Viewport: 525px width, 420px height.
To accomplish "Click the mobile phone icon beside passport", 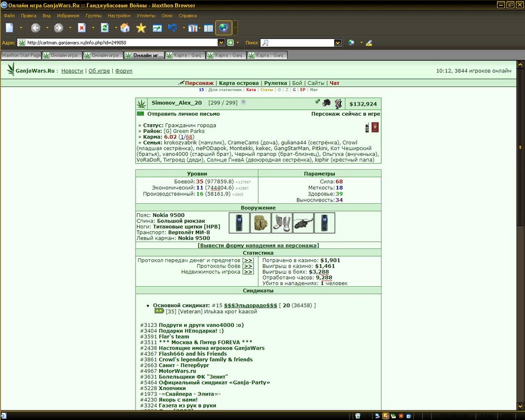I will point(367,128).
